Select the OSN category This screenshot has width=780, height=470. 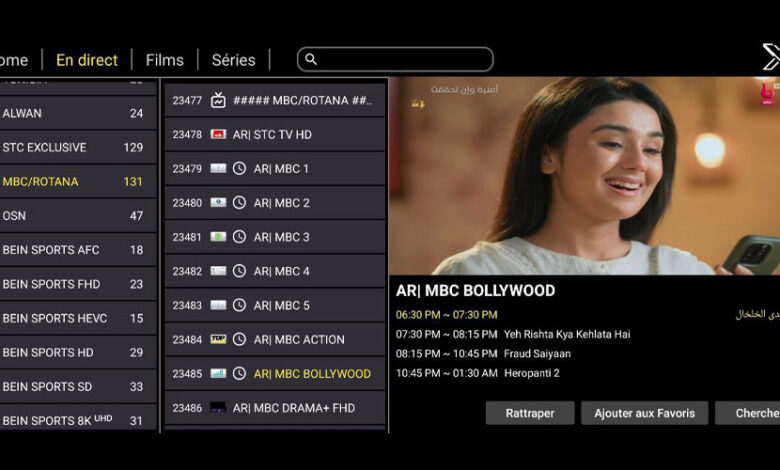75,216
